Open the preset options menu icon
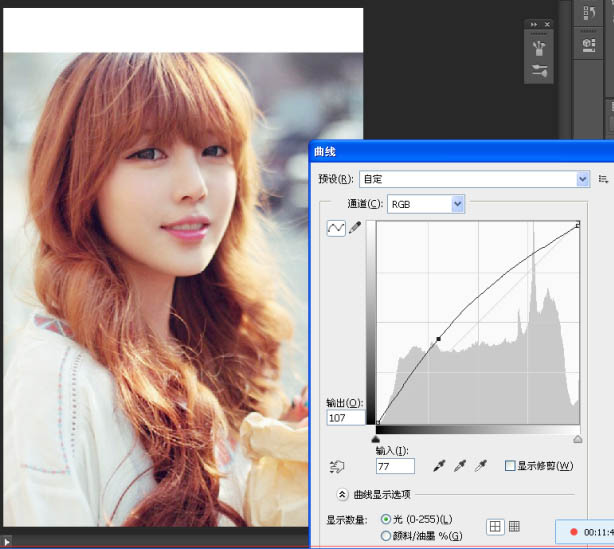Screen dimensions: 614x549 pyautogui.click(x=603, y=179)
